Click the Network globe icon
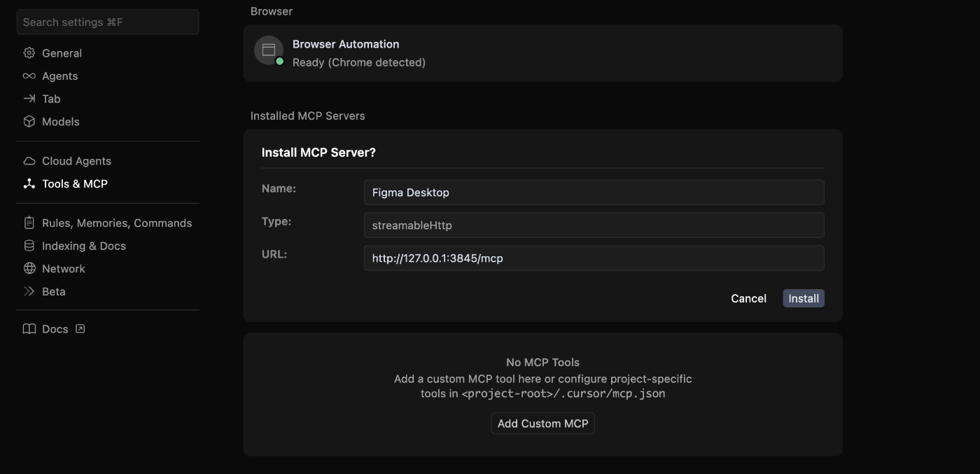The height and width of the screenshot is (474, 980). click(29, 268)
